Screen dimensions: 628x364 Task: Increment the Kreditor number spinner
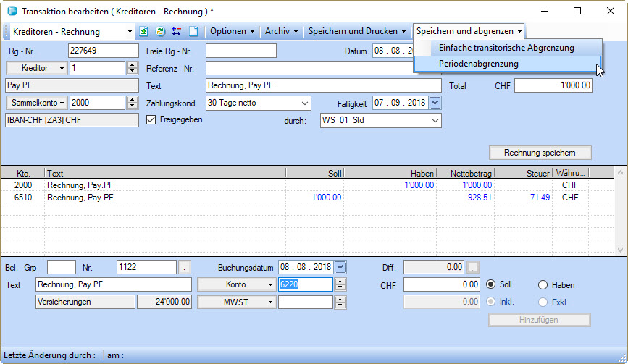click(x=132, y=65)
